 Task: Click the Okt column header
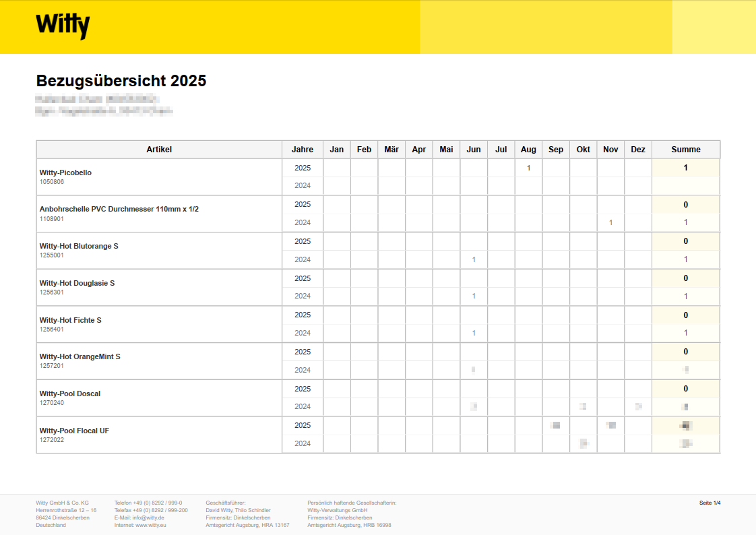[x=584, y=150]
